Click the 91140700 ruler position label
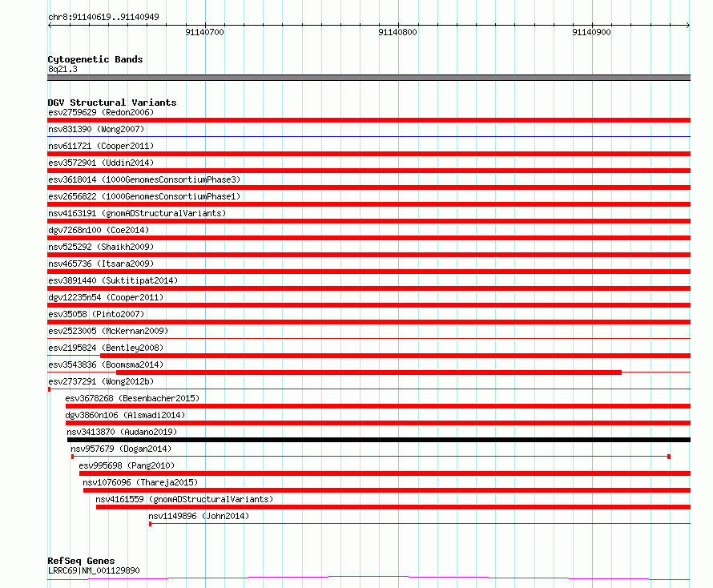713x588 pixels. (x=204, y=32)
